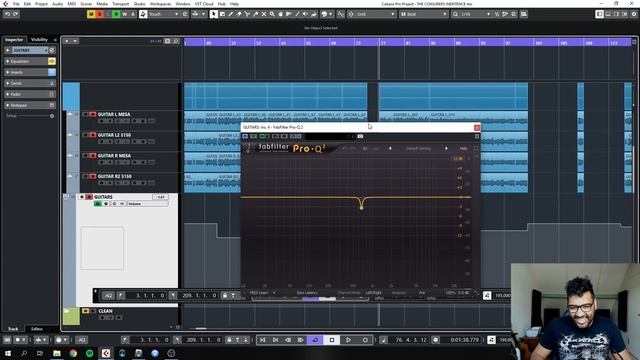Switch to the Inspector tab
This screenshot has width=640, height=360.
(14, 40)
